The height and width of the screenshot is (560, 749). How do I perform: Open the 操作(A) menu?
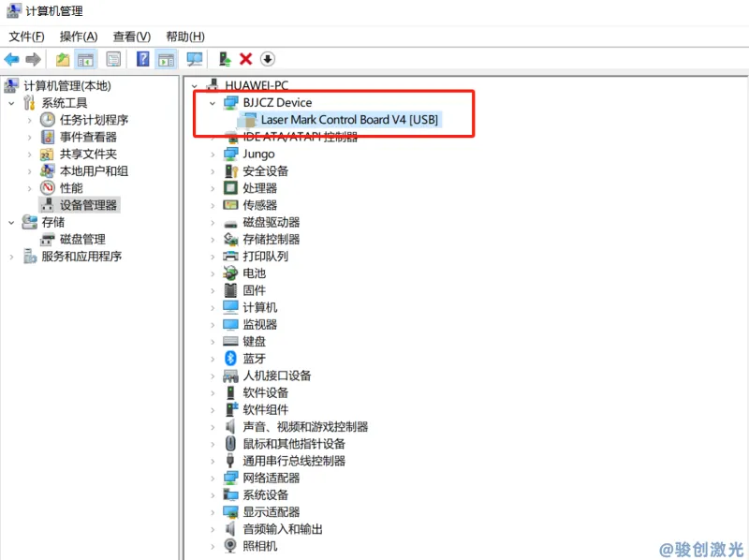[x=78, y=37]
